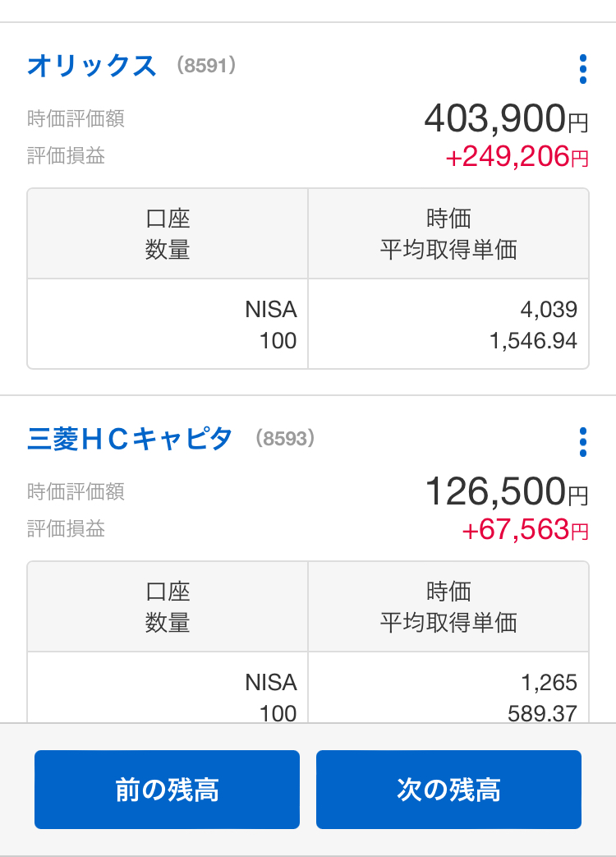
Task: Open the three-dot menu for オリックス
Action: [582, 69]
